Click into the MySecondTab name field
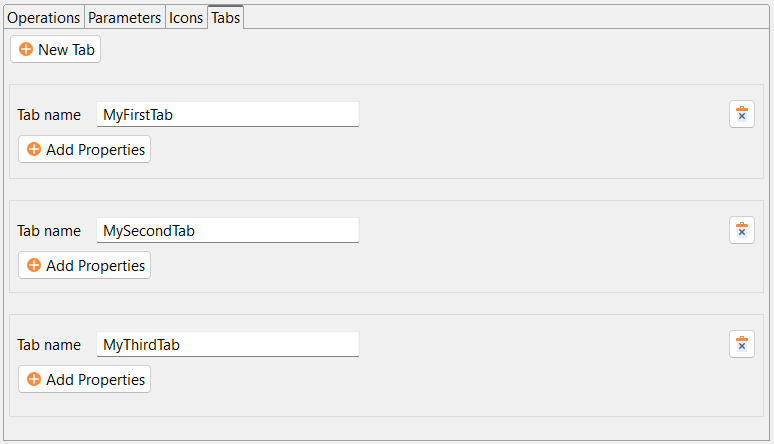This screenshot has width=774, height=444. [x=228, y=231]
